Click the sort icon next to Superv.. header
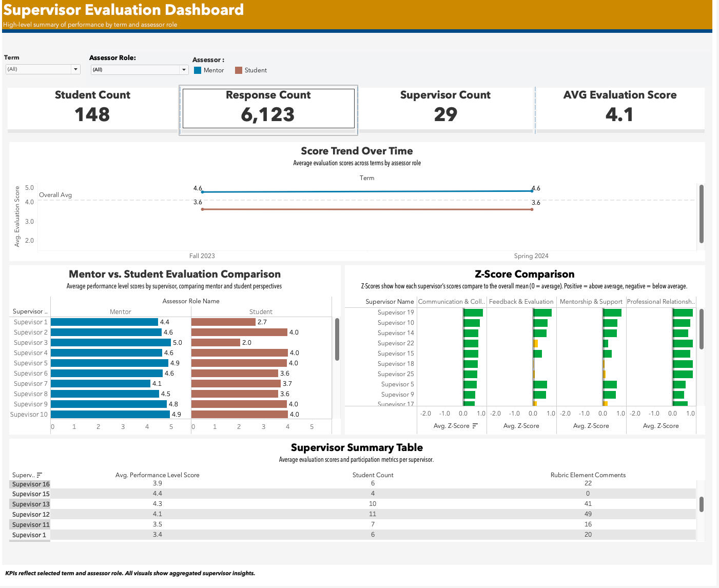 tap(40, 475)
